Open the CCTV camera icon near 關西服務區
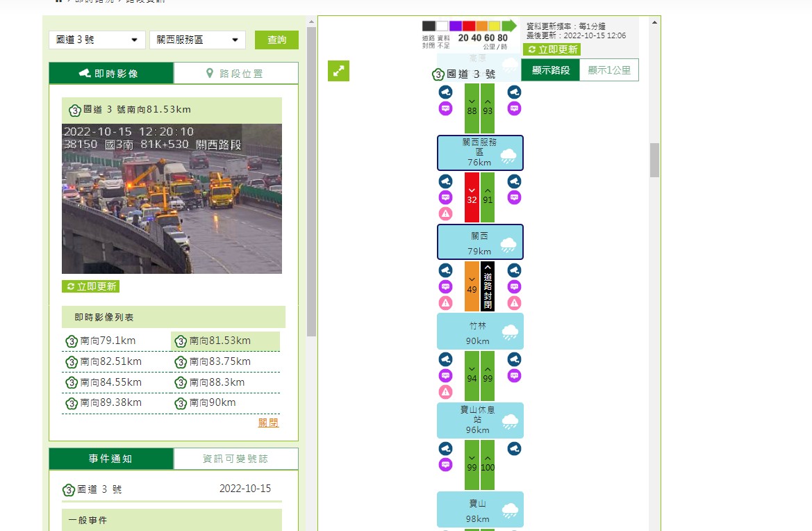Viewport: 812px width, 531px height. (445, 91)
